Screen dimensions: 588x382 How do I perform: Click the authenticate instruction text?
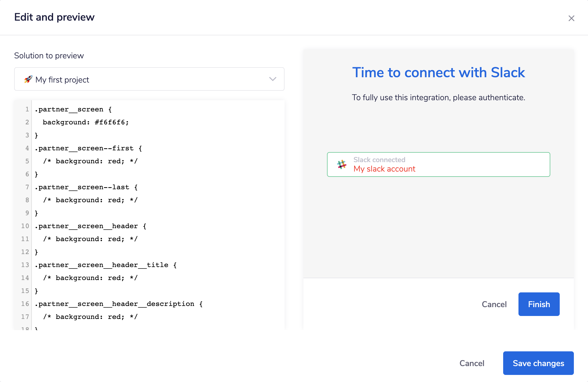tap(438, 97)
